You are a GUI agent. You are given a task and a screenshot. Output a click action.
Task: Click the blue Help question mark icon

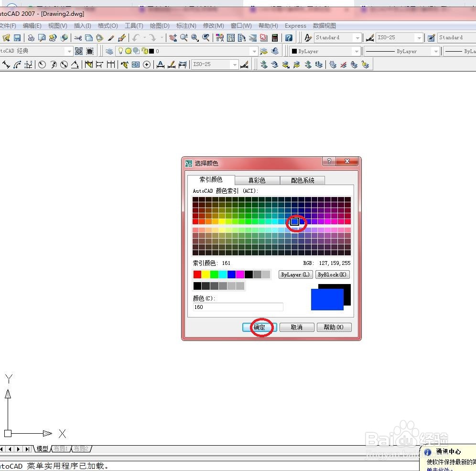click(x=289, y=38)
